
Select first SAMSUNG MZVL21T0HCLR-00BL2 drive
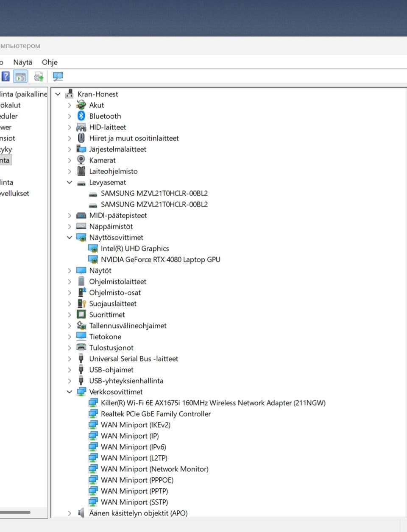[x=154, y=193]
